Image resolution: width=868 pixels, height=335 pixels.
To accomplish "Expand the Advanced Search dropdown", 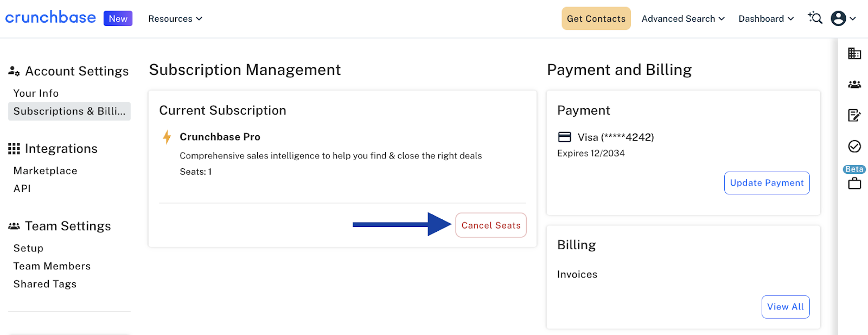I will [683, 18].
